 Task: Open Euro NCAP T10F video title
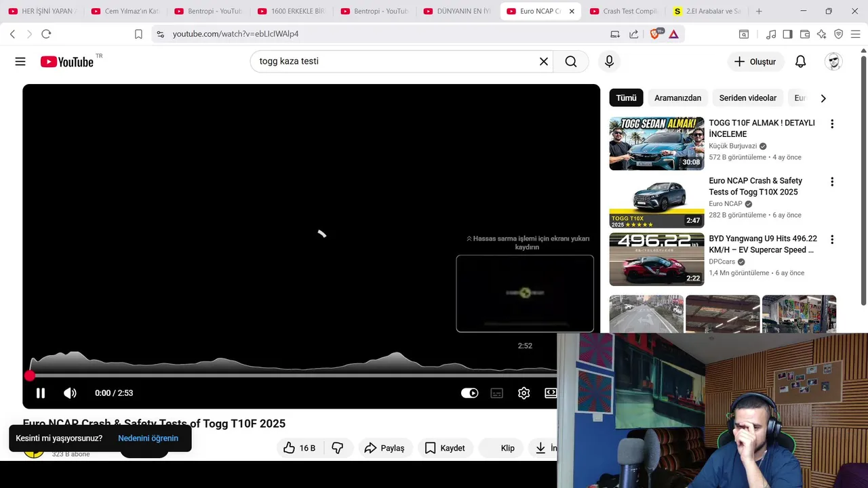tap(154, 424)
